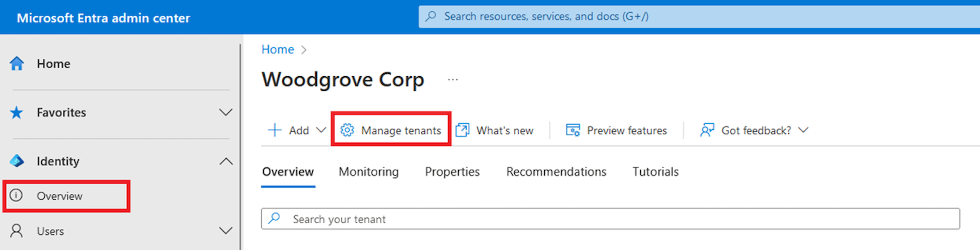980x250 pixels.
Task: Click the What's new label
Action: tap(505, 130)
